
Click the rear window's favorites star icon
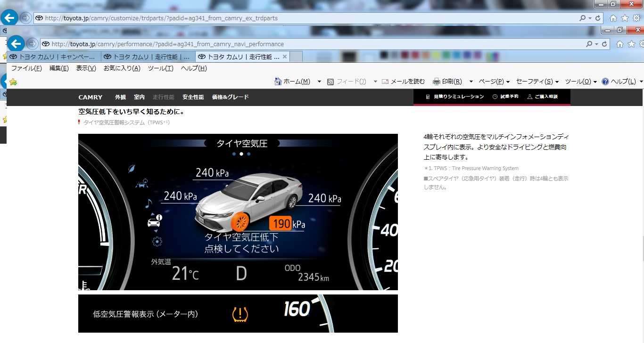(x=625, y=18)
